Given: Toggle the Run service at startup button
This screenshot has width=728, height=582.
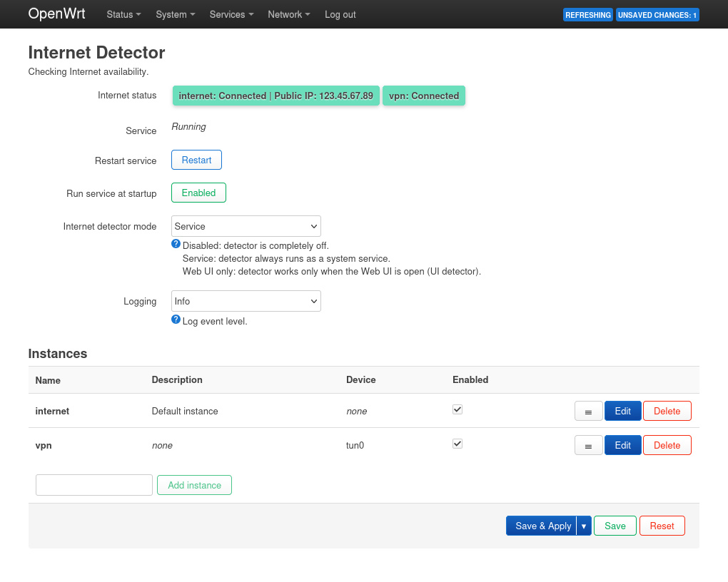Looking at the screenshot, I should click(x=198, y=193).
